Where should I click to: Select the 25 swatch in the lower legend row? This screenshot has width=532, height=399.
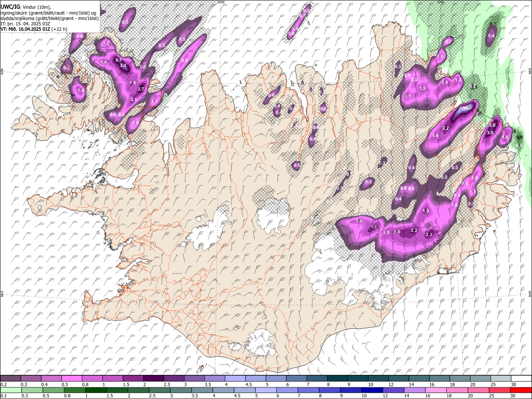pyautogui.click(x=499, y=390)
